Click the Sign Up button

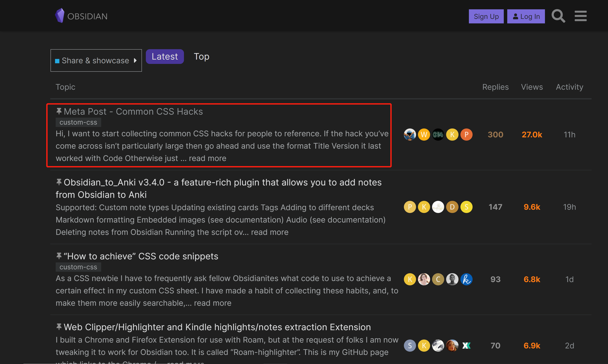click(x=486, y=16)
